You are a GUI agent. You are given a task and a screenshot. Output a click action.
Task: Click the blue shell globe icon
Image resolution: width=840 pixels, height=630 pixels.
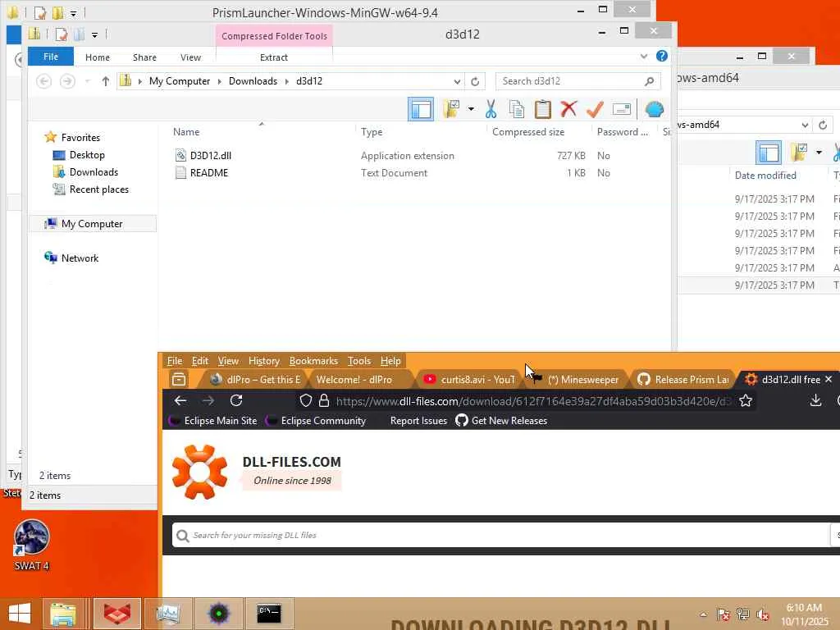[654, 109]
